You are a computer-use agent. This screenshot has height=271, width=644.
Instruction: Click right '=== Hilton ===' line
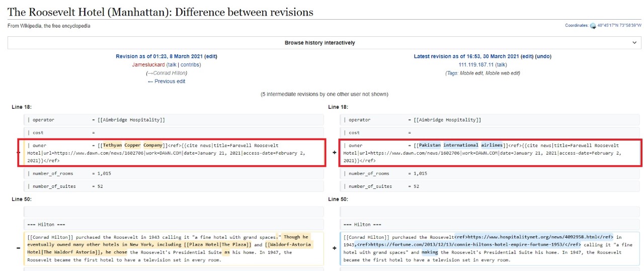tap(490, 224)
